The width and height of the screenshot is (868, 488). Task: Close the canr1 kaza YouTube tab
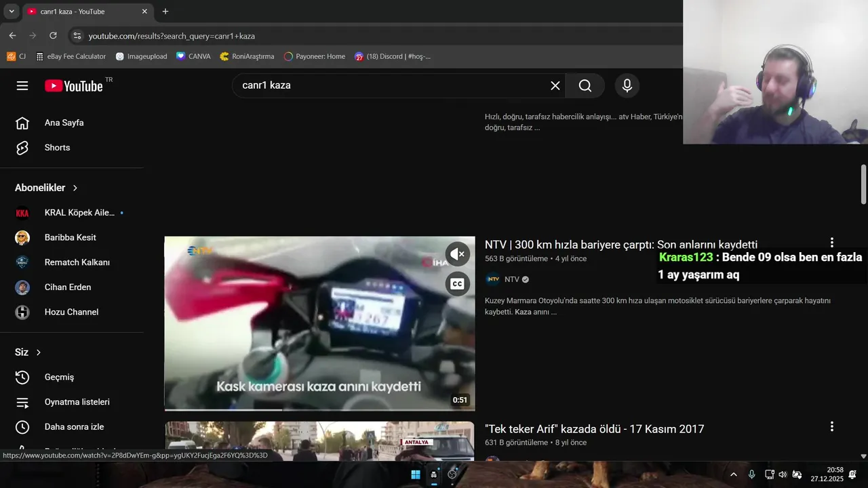click(144, 12)
